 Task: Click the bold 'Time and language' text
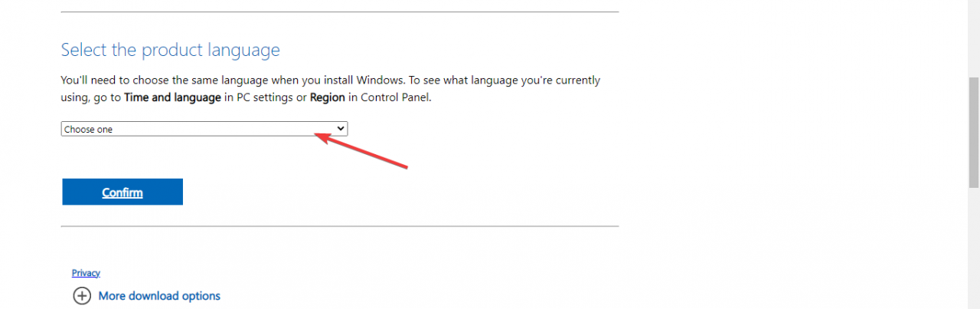coord(173,97)
